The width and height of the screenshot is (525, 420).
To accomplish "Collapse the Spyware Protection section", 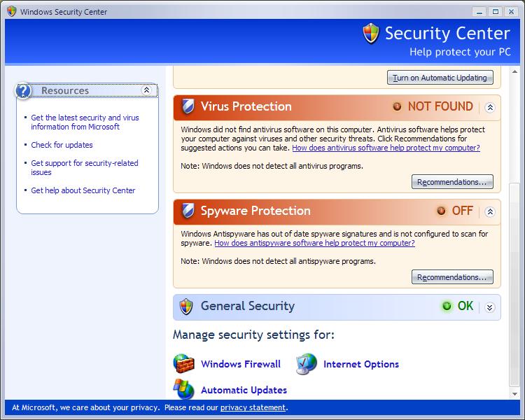I will [x=490, y=211].
